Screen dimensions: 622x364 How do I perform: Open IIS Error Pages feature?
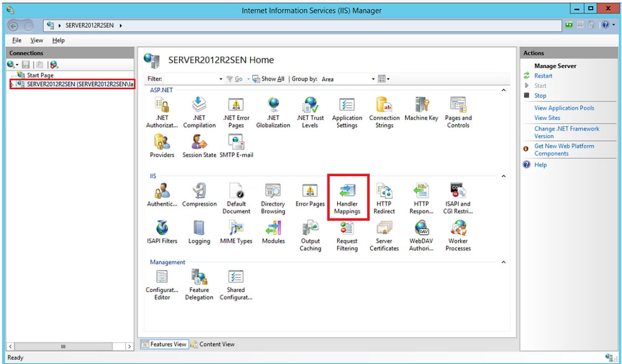tap(310, 195)
